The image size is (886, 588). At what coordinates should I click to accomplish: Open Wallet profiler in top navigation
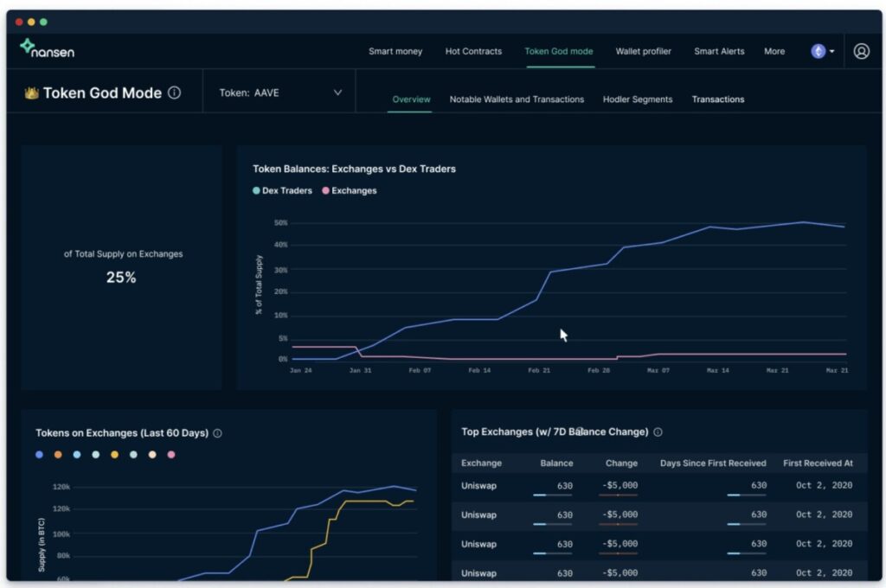tap(643, 51)
